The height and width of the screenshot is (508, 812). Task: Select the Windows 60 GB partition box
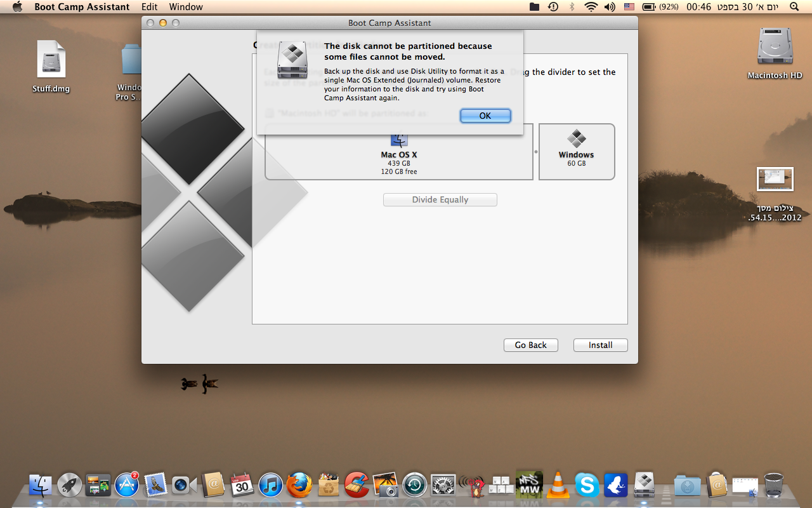pos(577,152)
